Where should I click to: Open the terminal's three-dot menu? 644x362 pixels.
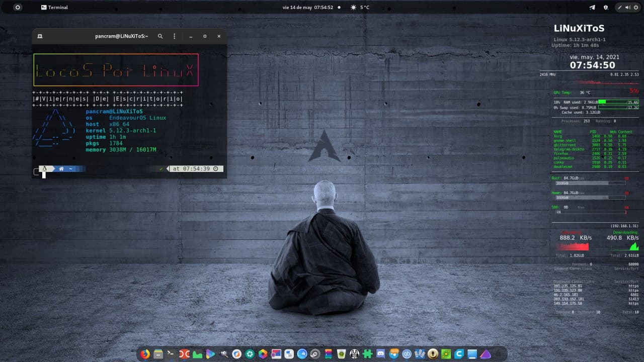tap(175, 36)
